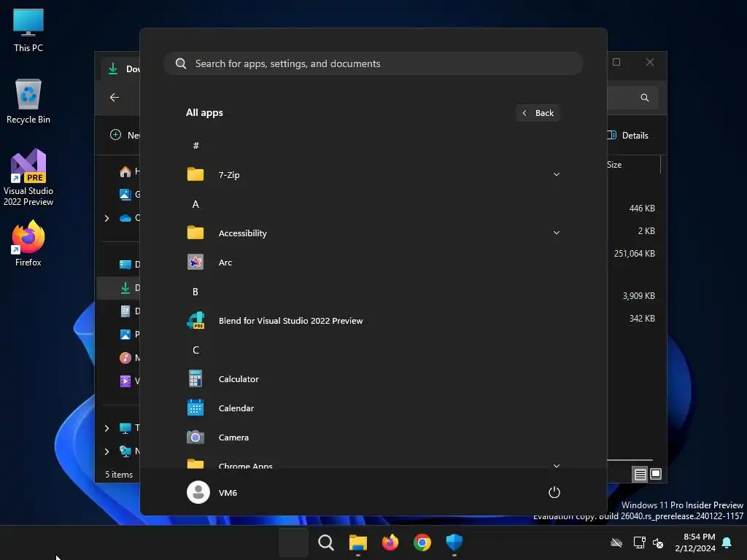
Task: Click the Start button on taskbar
Action: [293, 542]
